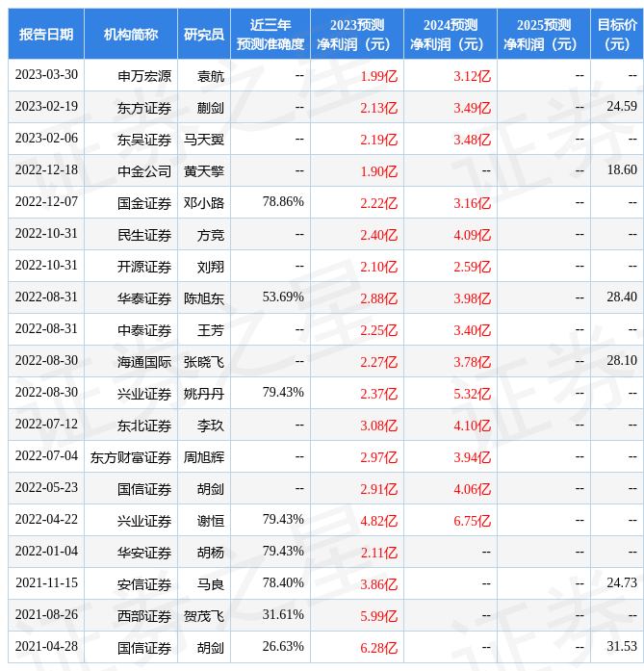Click the 研究员 column header

click(204, 34)
